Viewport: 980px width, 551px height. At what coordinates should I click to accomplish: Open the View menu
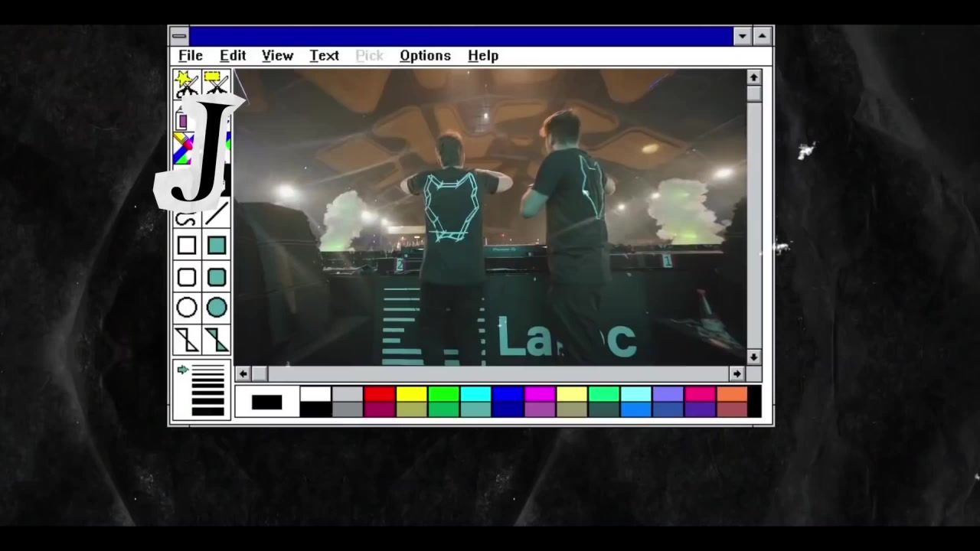[277, 56]
